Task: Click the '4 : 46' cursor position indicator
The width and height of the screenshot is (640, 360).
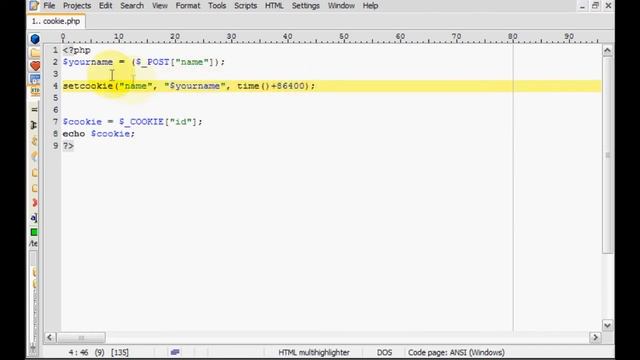Action: coord(78,352)
